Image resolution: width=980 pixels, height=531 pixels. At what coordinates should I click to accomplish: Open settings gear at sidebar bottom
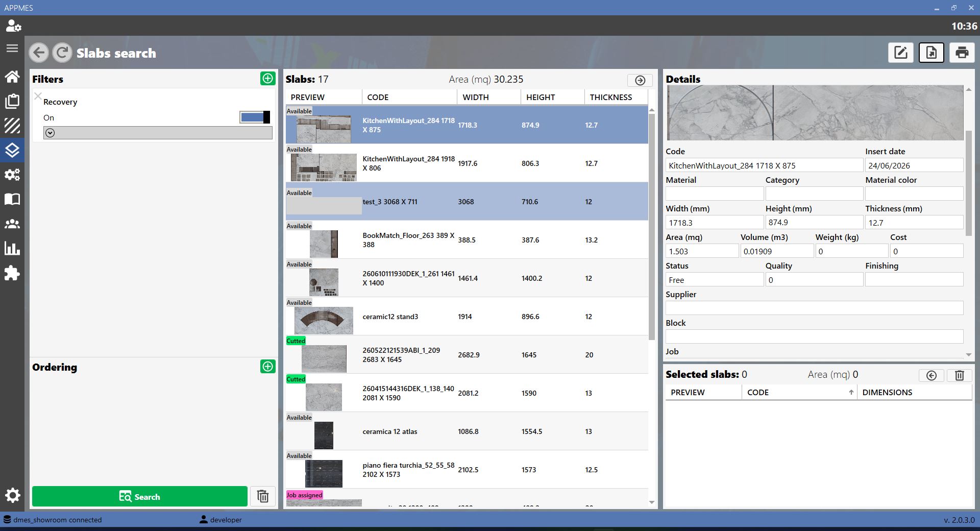12,495
